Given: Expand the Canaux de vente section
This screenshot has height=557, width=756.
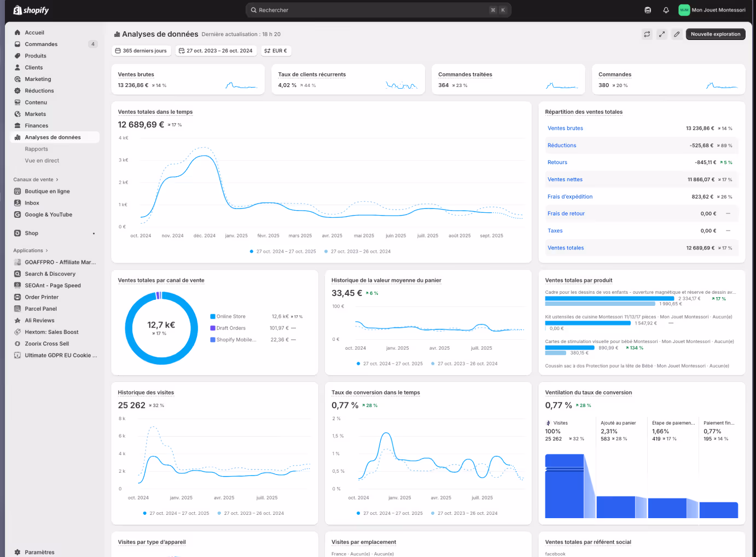Looking at the screenshot, I should click(36, 179).
